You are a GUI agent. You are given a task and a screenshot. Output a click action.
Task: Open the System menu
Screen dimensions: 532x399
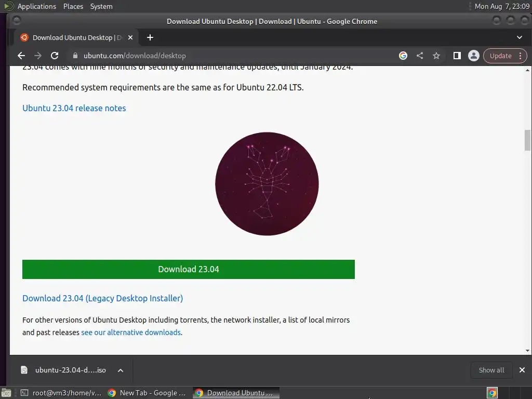[x=101, y=6]
